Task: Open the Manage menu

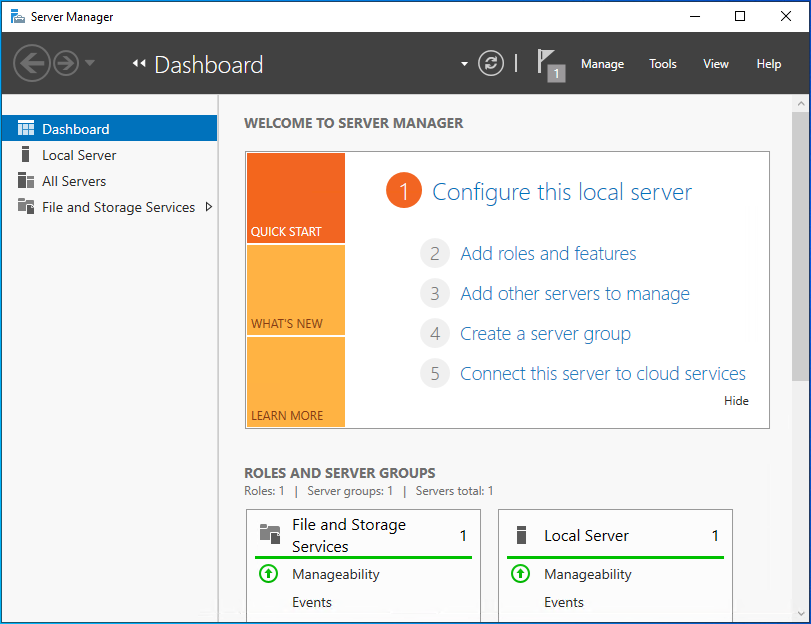Action: coord(603,64)
